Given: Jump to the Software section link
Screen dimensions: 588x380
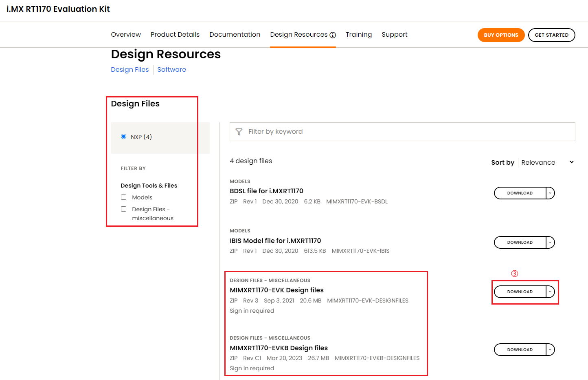Looking at the screenshot, I should (171, 70).
